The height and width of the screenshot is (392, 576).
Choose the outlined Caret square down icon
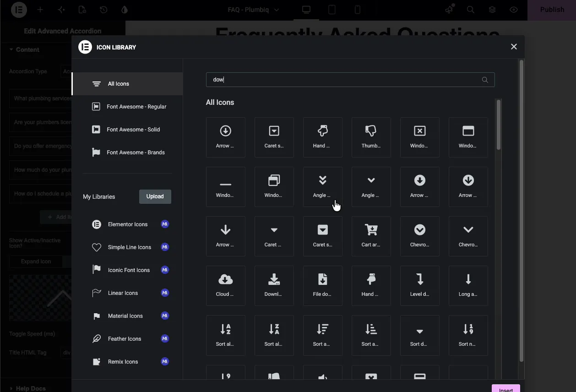274,137
